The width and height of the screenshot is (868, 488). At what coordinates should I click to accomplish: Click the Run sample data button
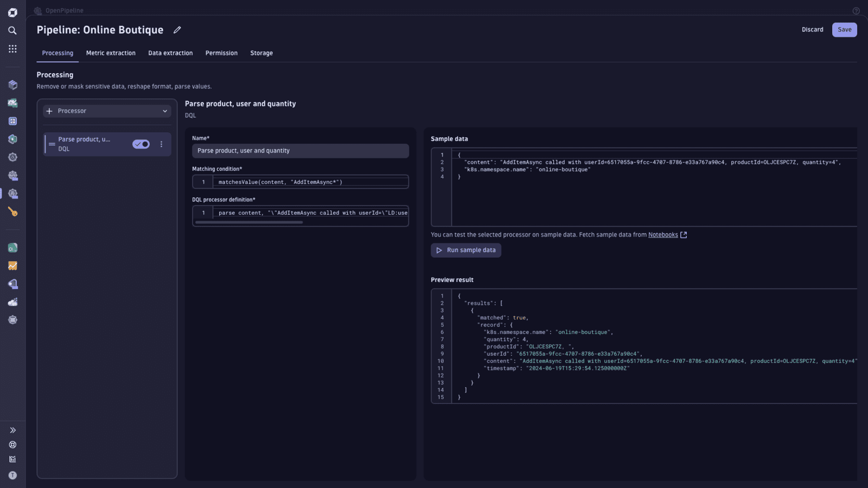(x=465, y=250)
